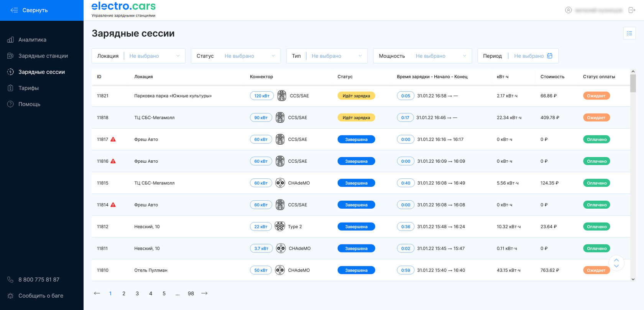
Task: Expand the Локация filter dropdown
Action: tap(138, 56)
